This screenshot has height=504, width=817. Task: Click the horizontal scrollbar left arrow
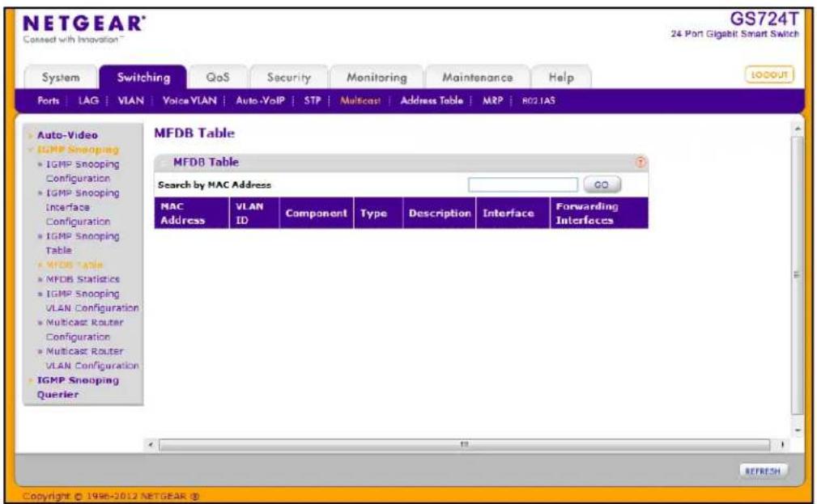coord(151,445)
